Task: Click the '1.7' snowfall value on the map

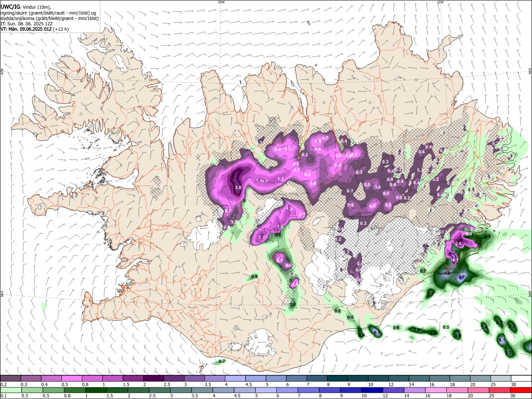Action: (262, 237)
